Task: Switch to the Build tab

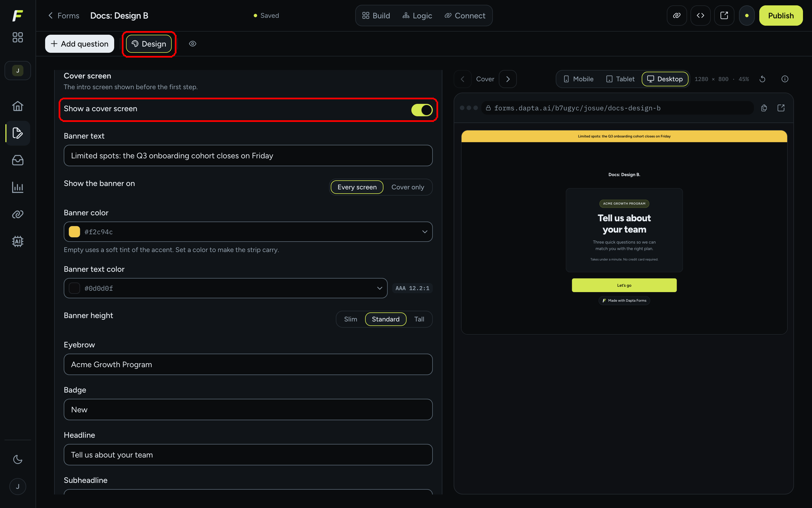Action: click(376, 16)
